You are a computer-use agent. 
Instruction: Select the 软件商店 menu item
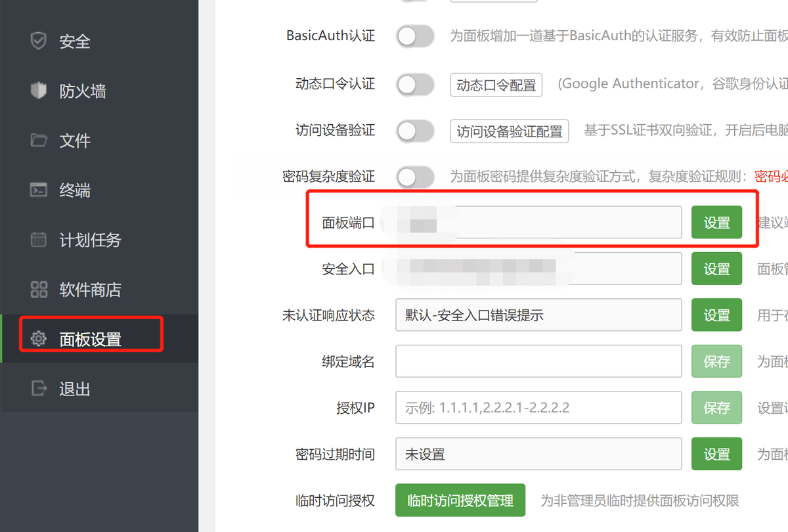[x=90, y=290]
